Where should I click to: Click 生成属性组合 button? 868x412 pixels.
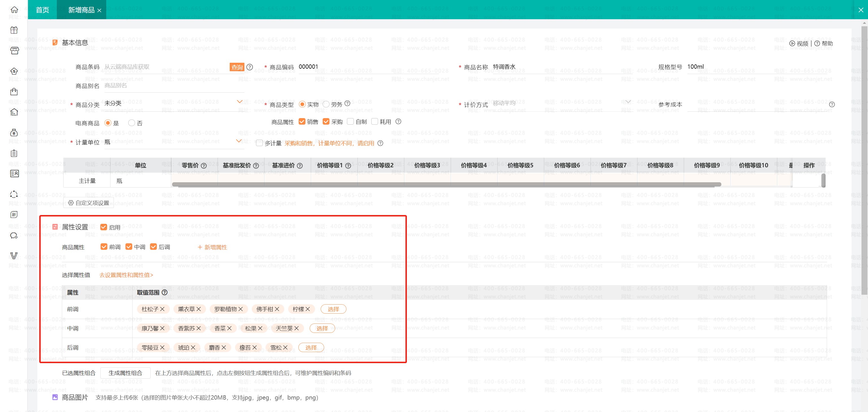point(125,373)
